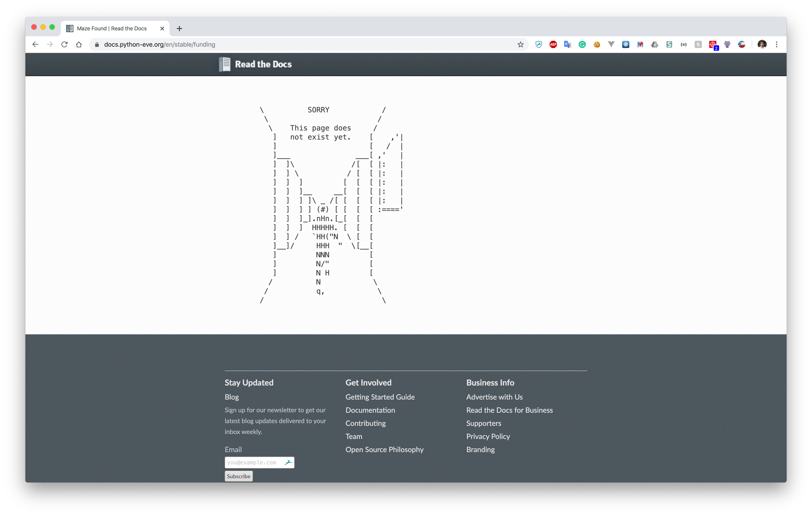
Task: Open the gray Honey extension
Action: coord(698,44)
